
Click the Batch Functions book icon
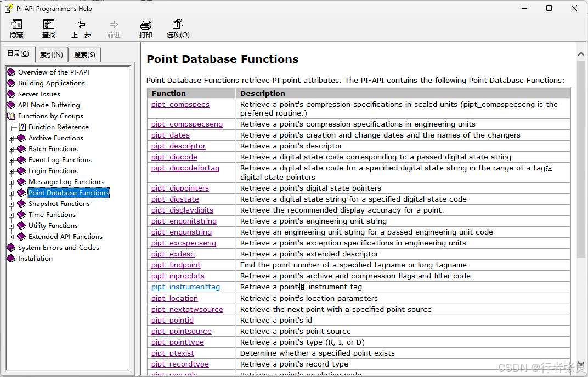point(22,149)
